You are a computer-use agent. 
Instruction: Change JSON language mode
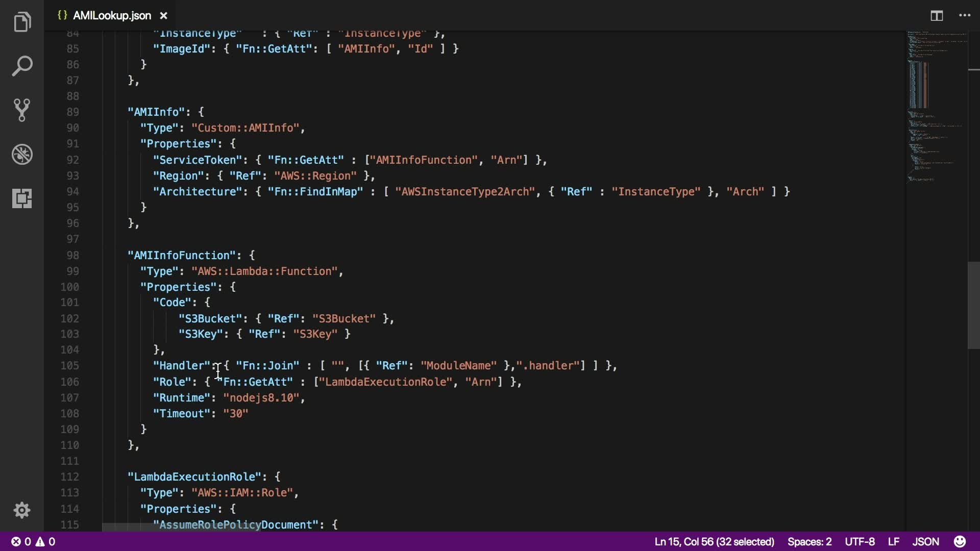pyautogui.click(x=925, y=541)
